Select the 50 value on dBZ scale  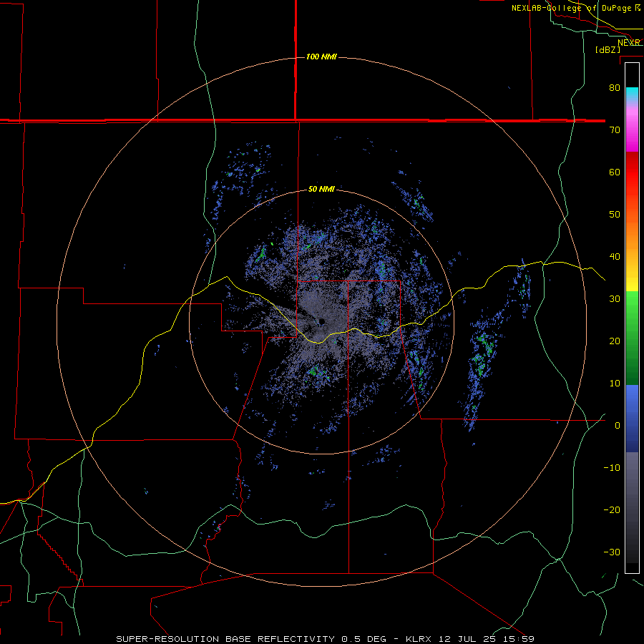(615, 215)
